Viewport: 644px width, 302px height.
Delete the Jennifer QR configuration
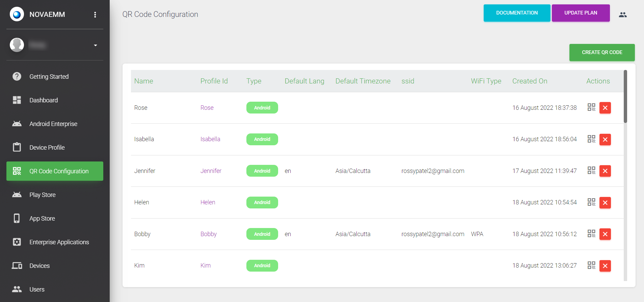point(605,171)
